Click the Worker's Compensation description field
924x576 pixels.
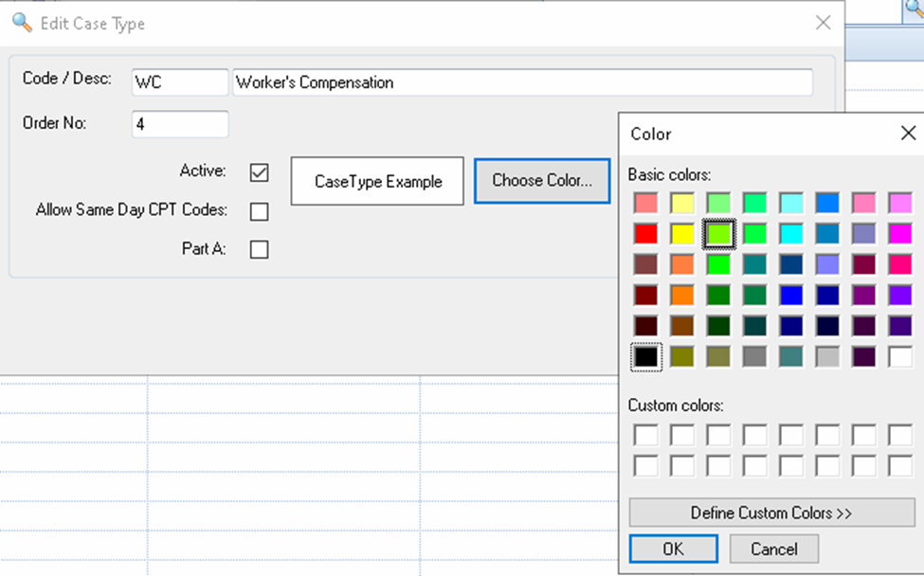(521, 82)
